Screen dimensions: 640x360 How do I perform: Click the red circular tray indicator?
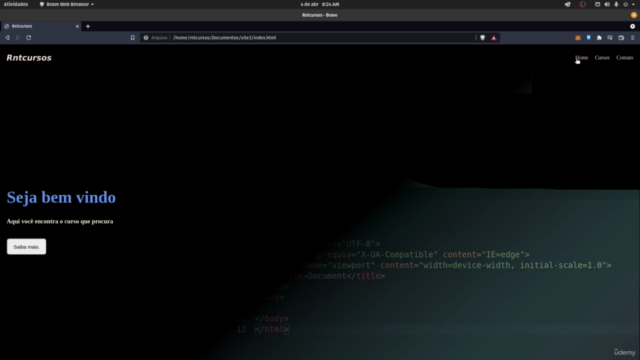click(582, 4)
